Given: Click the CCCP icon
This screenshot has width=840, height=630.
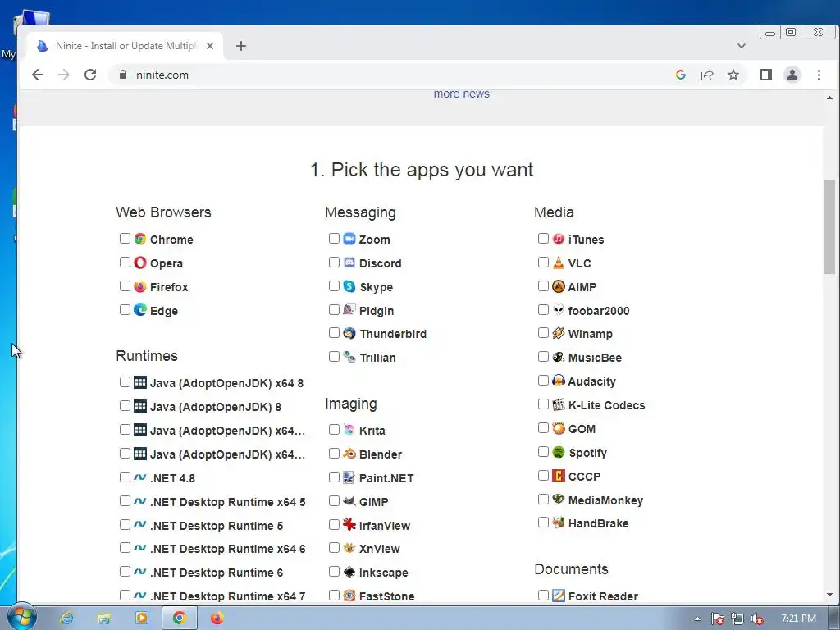Looking at the screenshot, I should coord(558,476).
